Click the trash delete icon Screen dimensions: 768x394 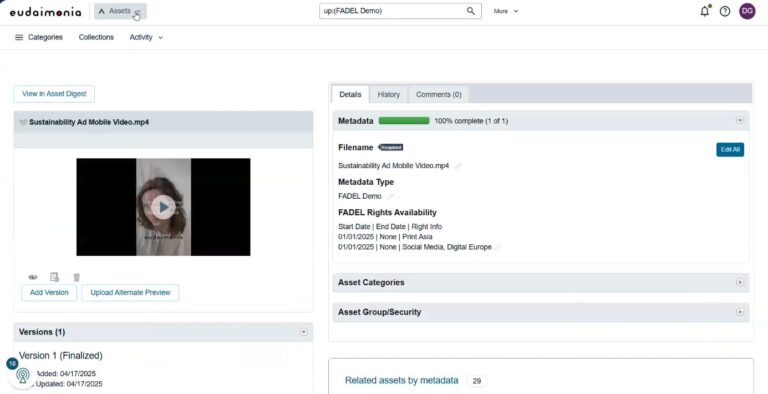click(76, 277)
